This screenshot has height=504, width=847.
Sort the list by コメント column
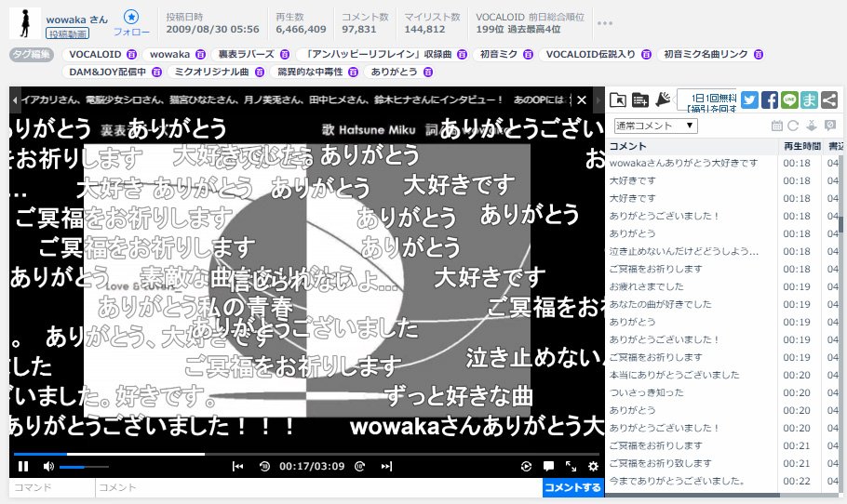point(692,146)
